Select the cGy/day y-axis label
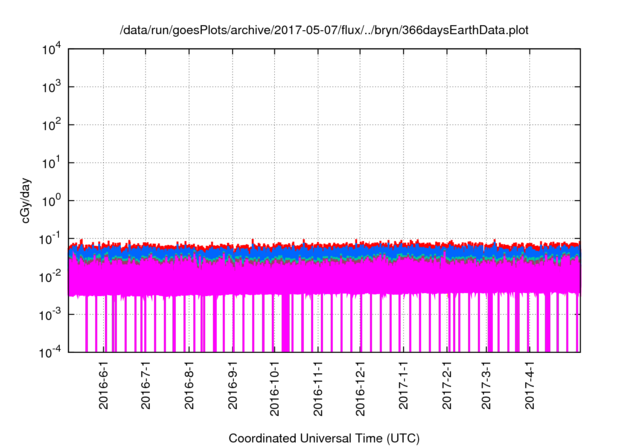The image size is (640, 448). tap(26, 200)
